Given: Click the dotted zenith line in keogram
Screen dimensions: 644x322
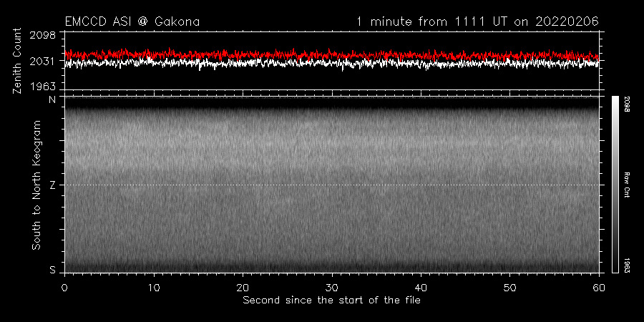Looking at the screenshot, I should point(331,185).
